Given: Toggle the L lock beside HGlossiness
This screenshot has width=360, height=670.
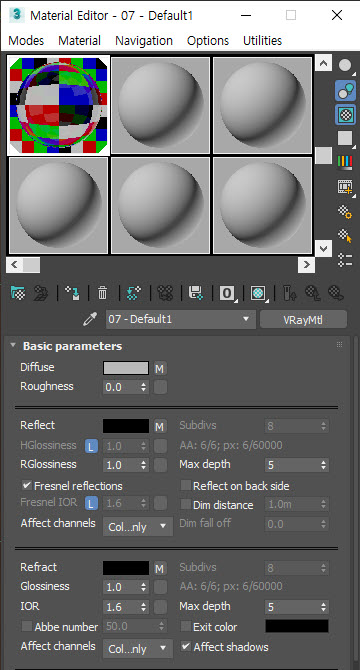Looking at the screenshot, I should pos(91,446).
